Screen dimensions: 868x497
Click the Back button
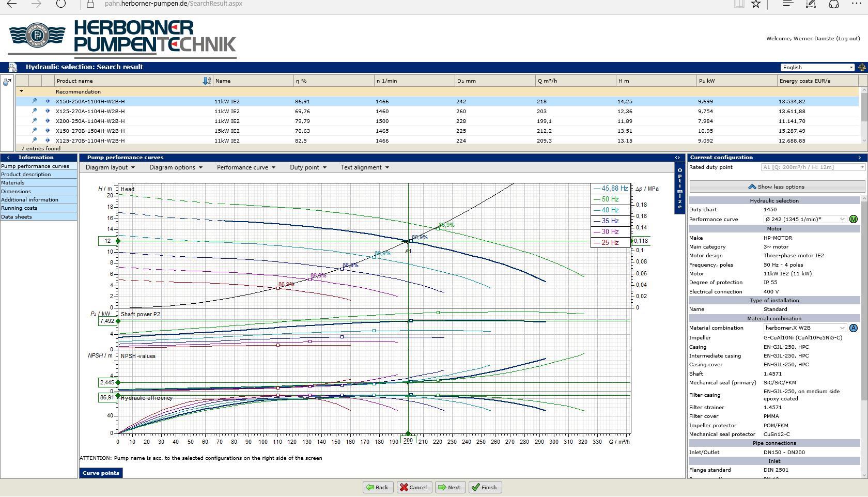[378, 488]
